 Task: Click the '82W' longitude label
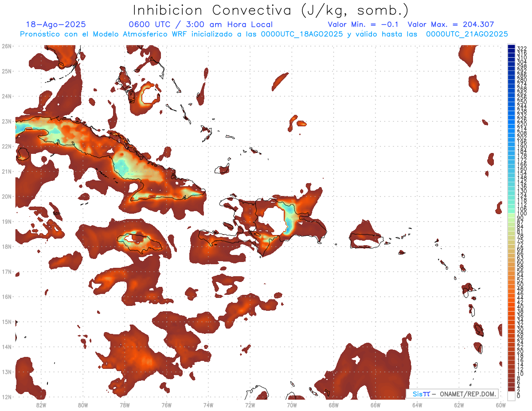41,404
